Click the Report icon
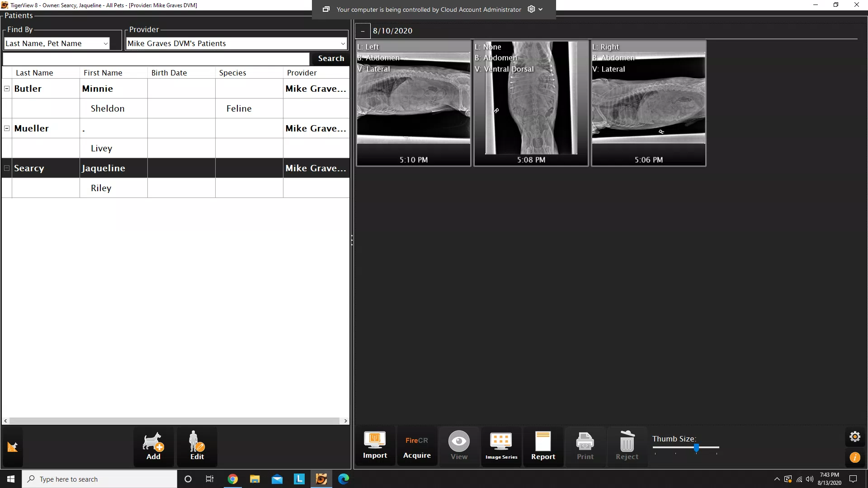 tap(543, 446)
